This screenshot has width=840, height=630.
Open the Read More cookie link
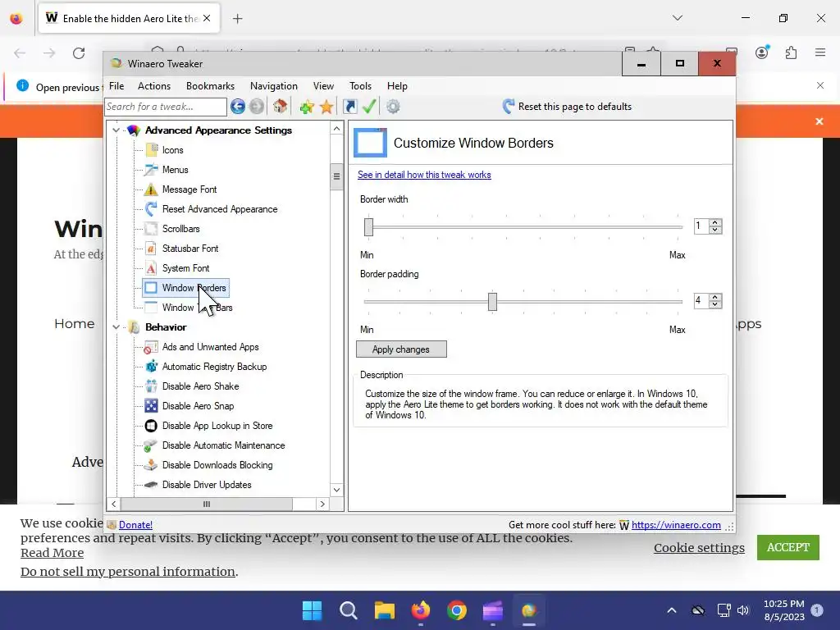tap(52, 553)
